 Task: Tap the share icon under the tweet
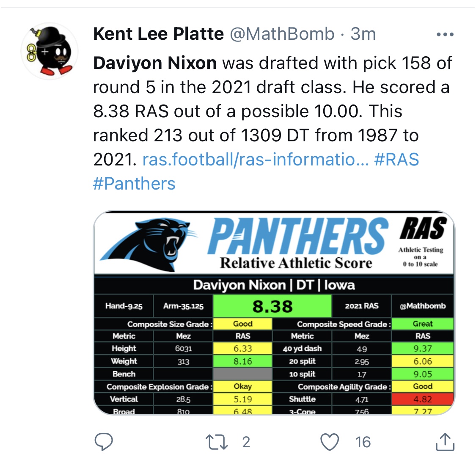pos(445,442)
